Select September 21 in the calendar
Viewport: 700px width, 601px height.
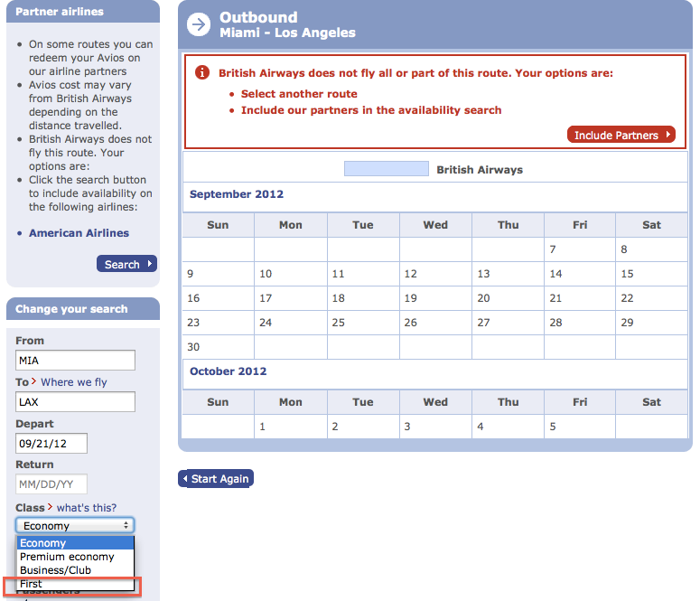[580, 298]
